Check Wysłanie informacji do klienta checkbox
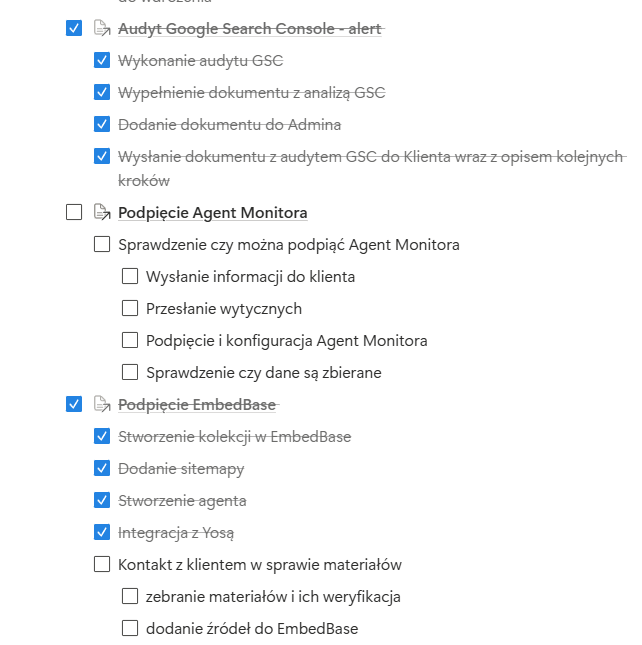642x645 pixels. (x=130, y=276)
